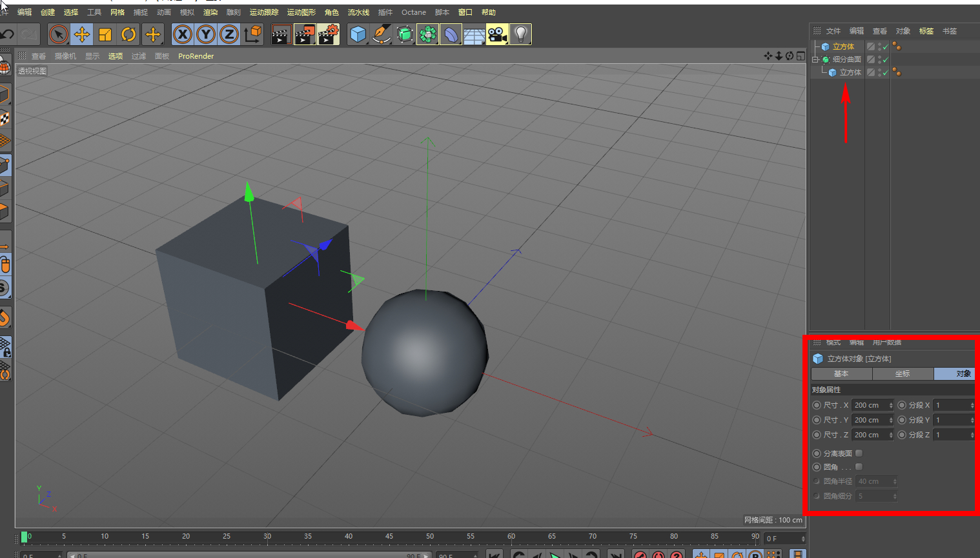Select the Live Selection arrow tool
980x558 pixels.
(x=58, y=34)
